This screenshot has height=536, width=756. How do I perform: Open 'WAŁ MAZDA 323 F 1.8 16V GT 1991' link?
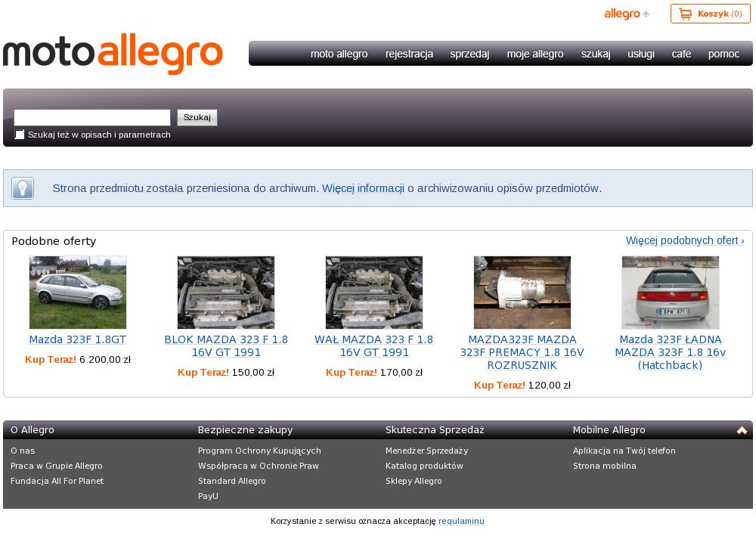374,346
